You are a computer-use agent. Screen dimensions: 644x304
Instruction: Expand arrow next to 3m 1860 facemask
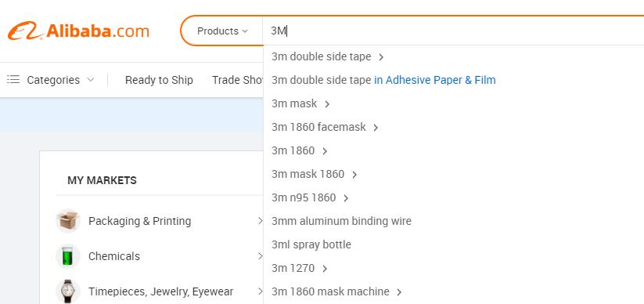376,128
